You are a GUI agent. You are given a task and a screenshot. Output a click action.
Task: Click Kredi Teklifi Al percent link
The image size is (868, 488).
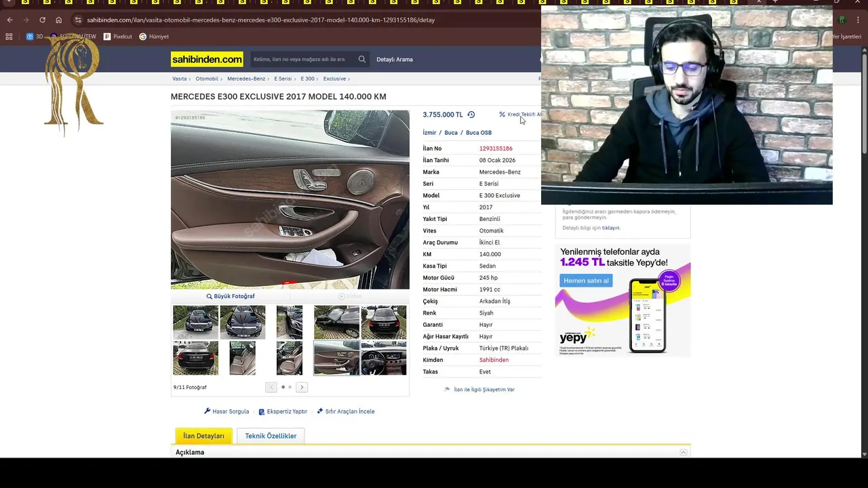pyautogui.click(x=520, y=115)
